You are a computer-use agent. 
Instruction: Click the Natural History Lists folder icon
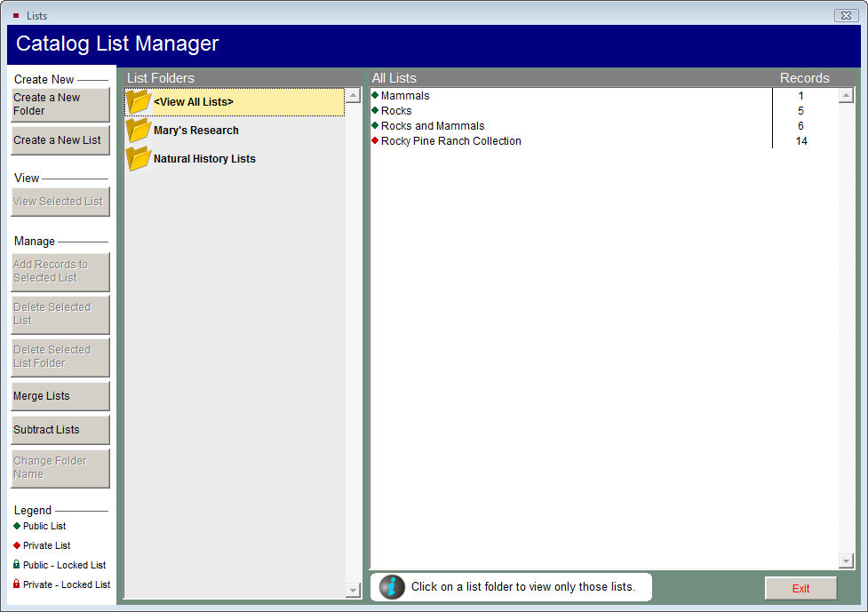coord(139,158)
